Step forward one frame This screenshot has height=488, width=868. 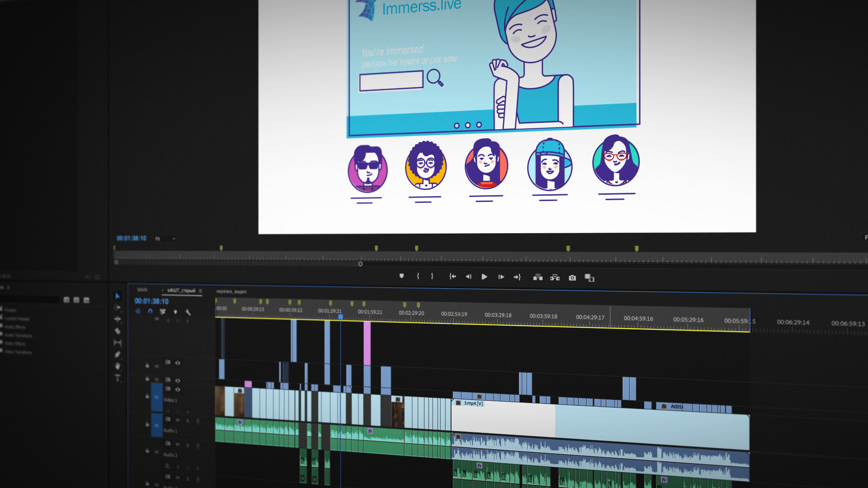click(x=501, y=277)
